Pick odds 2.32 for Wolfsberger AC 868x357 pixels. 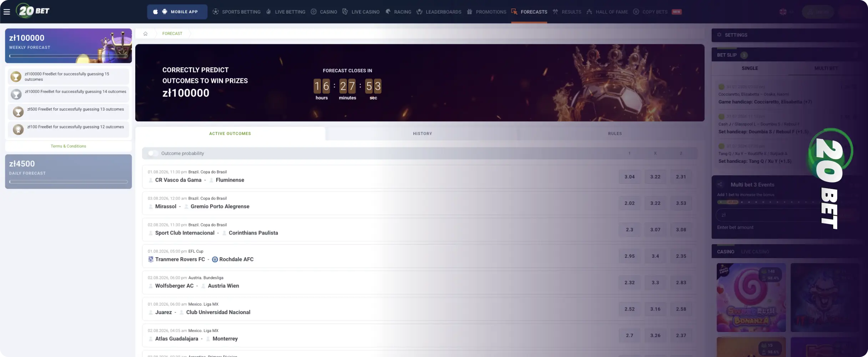(630, 282)
